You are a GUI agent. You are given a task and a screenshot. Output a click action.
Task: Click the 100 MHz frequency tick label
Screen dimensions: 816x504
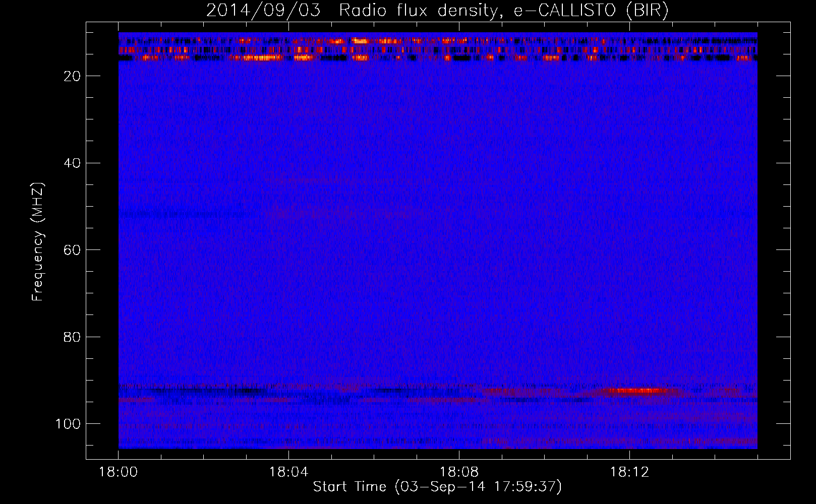pos(68,424)
